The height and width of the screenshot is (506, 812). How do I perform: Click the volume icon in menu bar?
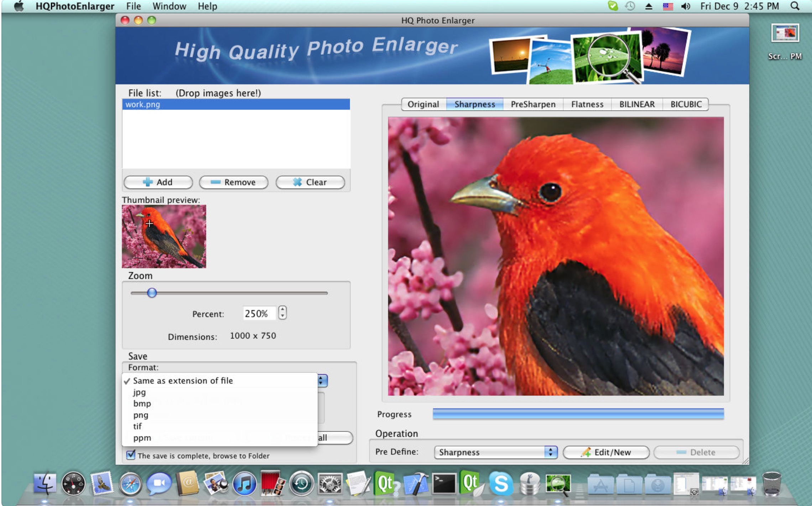coord(685,6)
